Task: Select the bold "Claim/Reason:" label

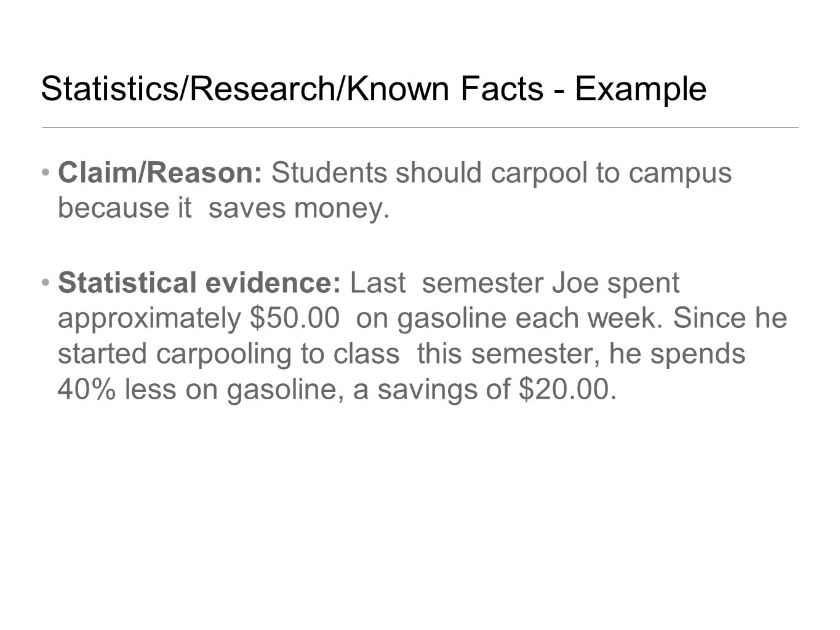Action: 161,173
